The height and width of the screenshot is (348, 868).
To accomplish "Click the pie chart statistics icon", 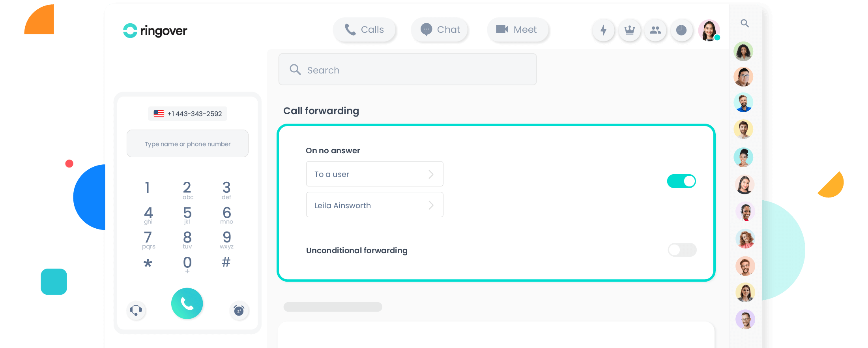I will tap(681, 30).
